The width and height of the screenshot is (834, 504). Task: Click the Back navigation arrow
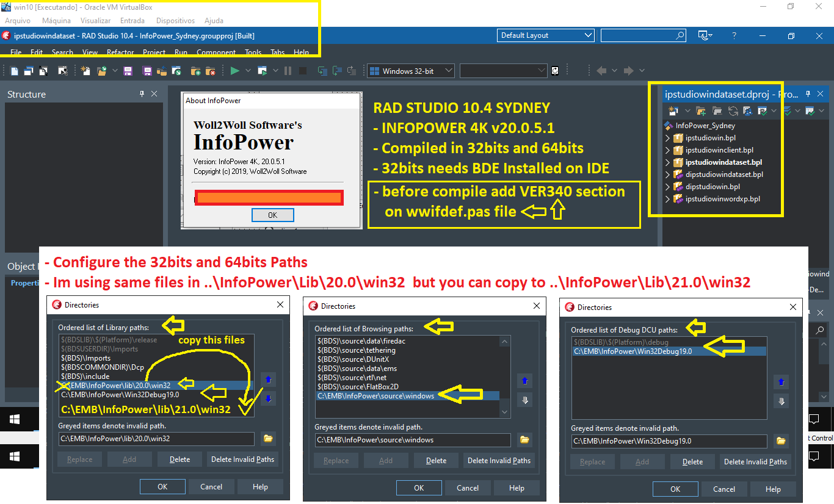click(601, 71)
